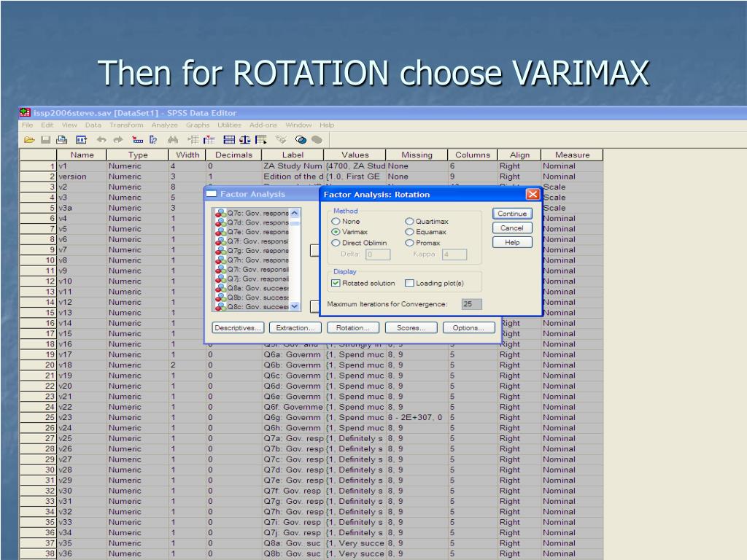Viewport: 747px width, 560px height.
Task: Click the Kappa value field
Action: point(454,254)
